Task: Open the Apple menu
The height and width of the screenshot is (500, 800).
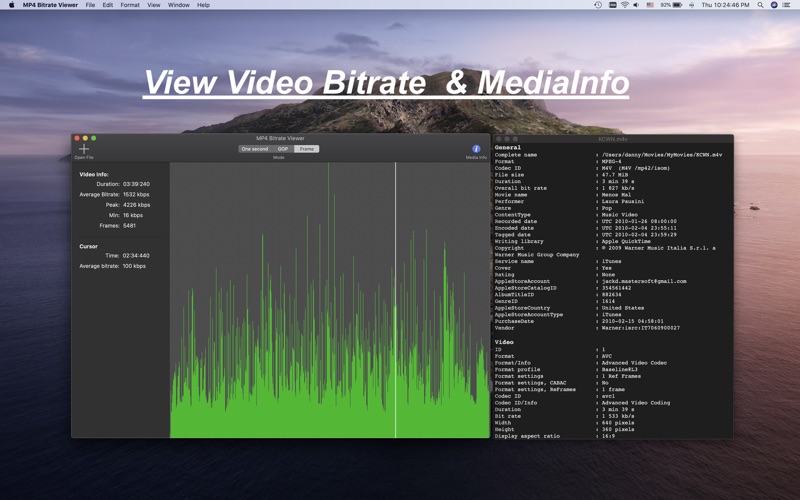Action: tap(11, 5)
